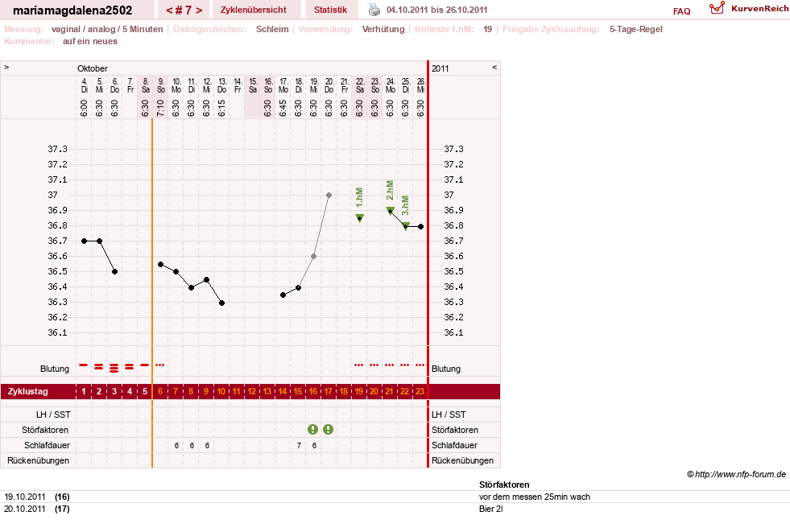The width and height of the screenshot is (790, 532).
Task: Click the measurement time 6:45
Action: [283, 108]
